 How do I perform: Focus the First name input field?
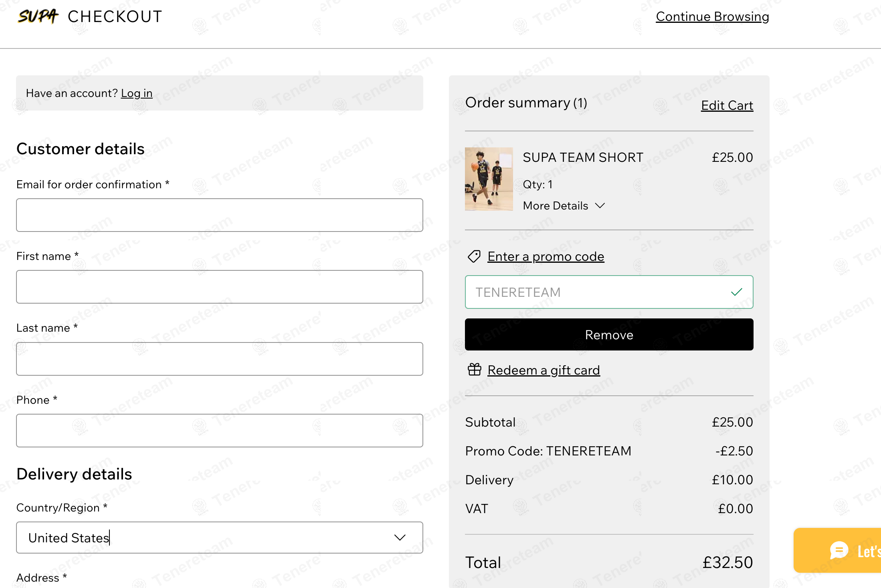click(x=220, y=287)
